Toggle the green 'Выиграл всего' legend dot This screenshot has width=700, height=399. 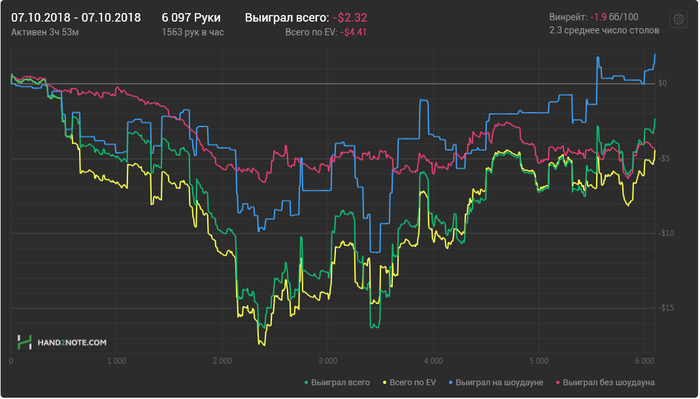click(x=306, y=382)
